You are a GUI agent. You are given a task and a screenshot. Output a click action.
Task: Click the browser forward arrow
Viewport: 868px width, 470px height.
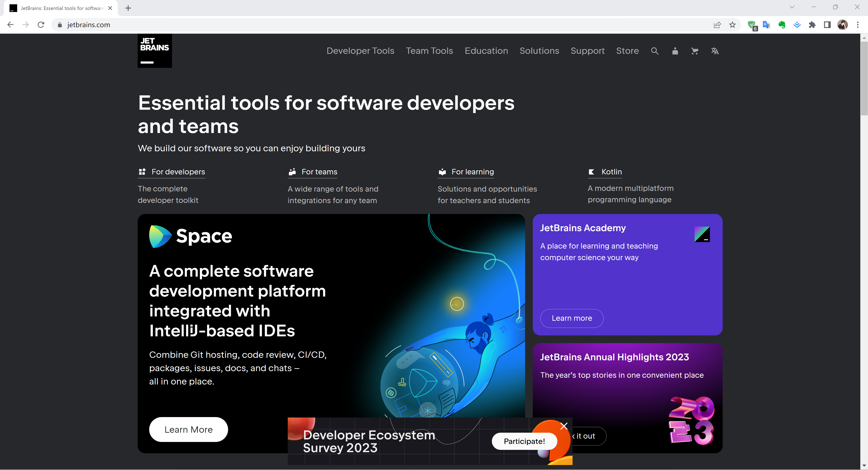(26, 25)
